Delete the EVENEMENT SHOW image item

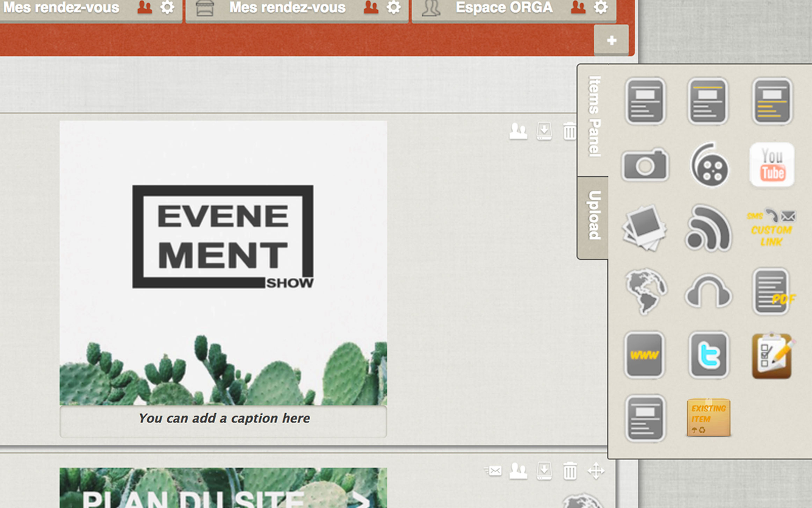[569, 131]
